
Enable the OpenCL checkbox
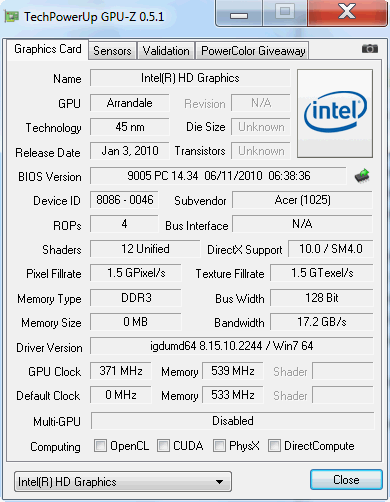coord(100,445)
